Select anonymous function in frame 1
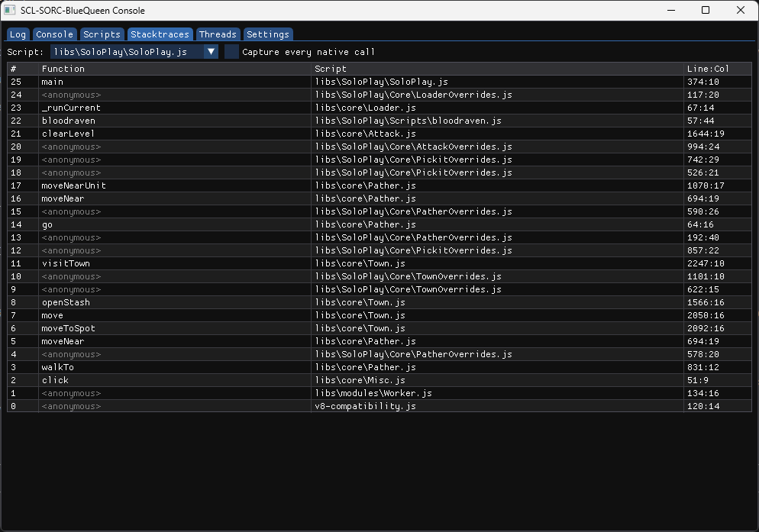Viewport: 759px width, 532px height. 71,393
